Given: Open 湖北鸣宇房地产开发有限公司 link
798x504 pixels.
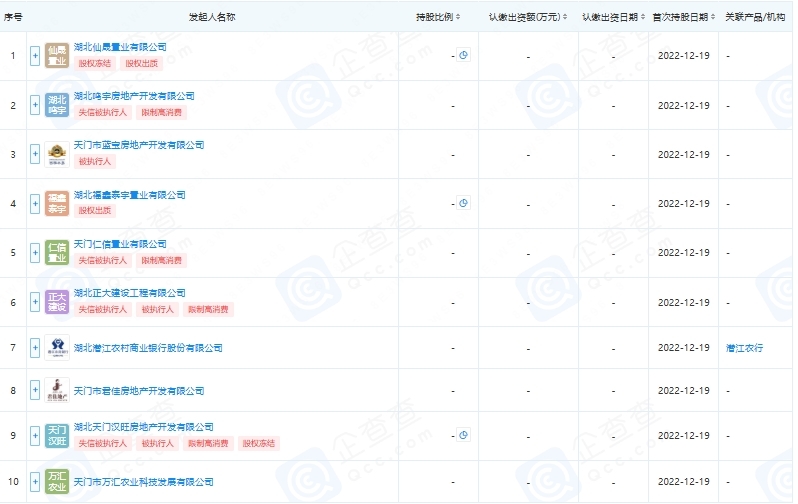Looking at the screenshot, I should (x=134, y=96).
